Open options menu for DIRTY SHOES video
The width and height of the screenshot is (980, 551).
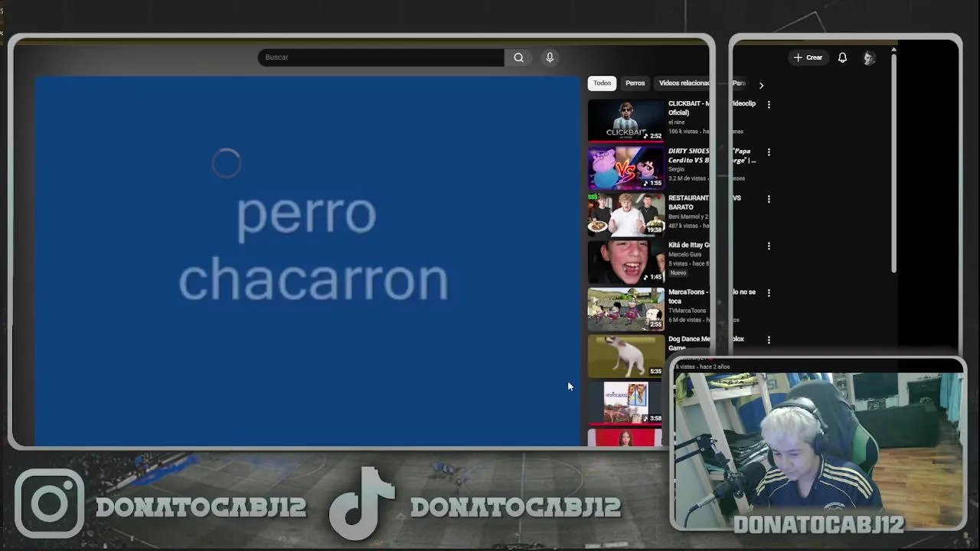tap(769, 152)
